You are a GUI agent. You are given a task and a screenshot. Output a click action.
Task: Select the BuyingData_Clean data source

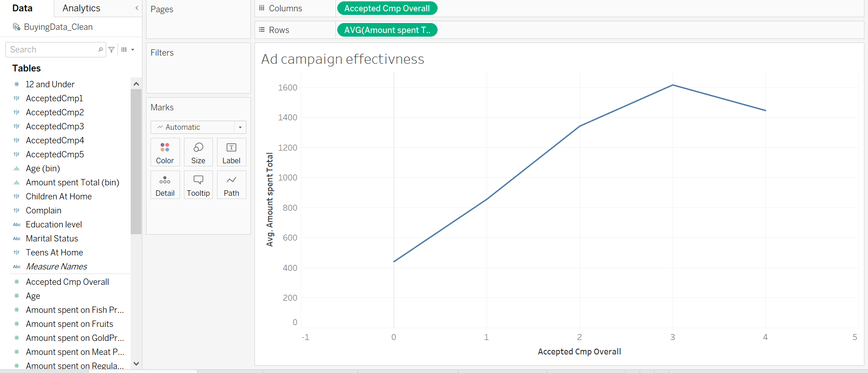[x=58, y=27]
